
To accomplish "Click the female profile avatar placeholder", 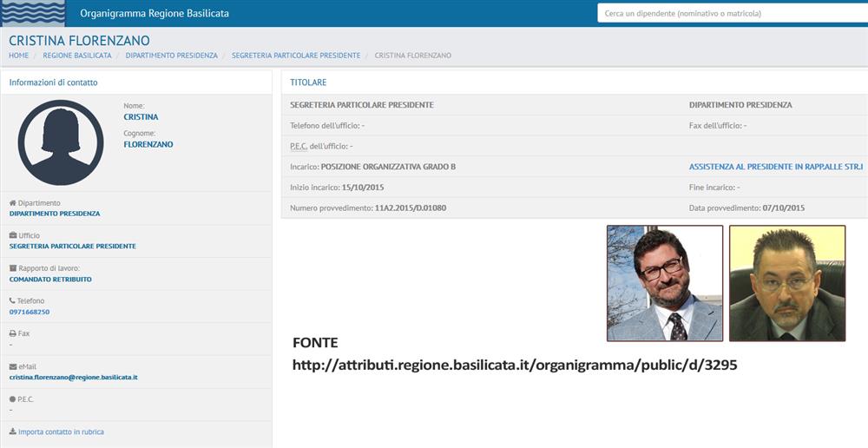I will (61, 142).
